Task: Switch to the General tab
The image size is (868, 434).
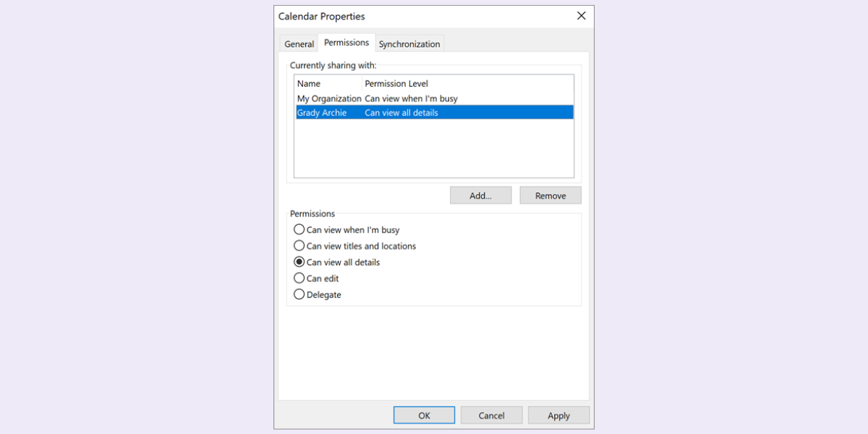Action: [299, 43]
